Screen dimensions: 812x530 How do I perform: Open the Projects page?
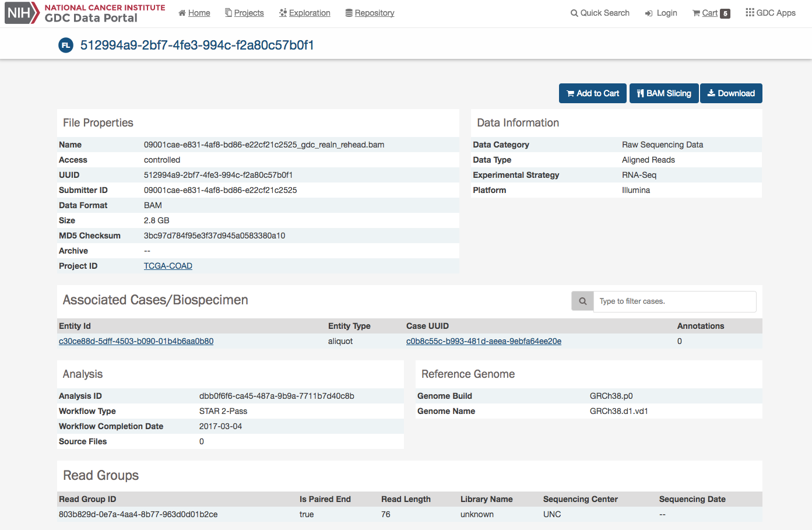(x=244, y=13)
